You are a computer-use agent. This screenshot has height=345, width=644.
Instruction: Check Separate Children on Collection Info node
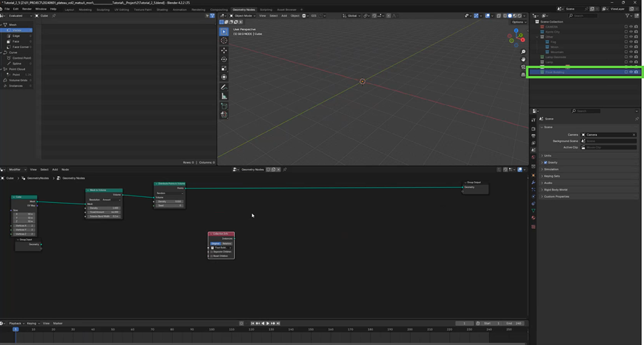coord(213,251)
